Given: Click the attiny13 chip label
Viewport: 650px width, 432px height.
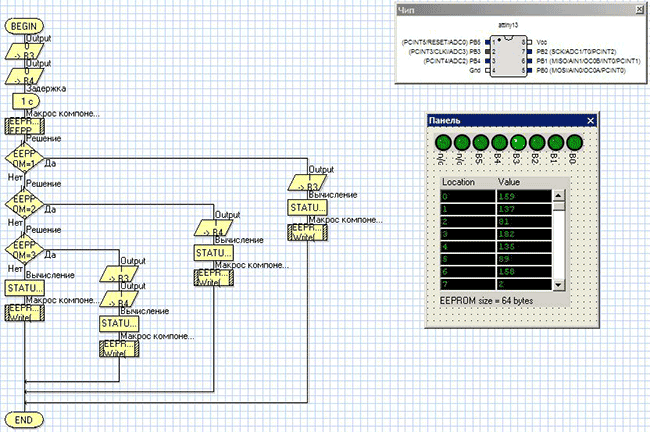Looking at the screenshot, I should [508, 25].
